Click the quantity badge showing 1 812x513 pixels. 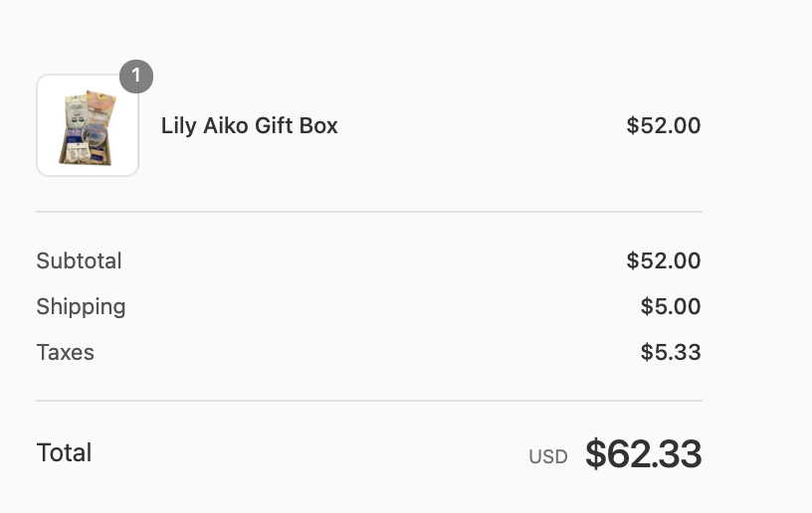pyautogui.click(x=136, y=76)
